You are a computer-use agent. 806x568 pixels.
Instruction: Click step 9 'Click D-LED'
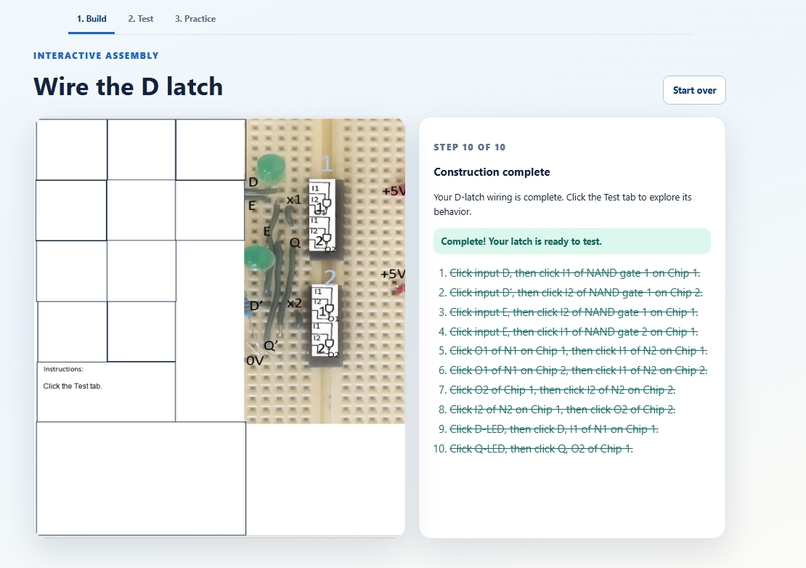click(x=554, y=429)
